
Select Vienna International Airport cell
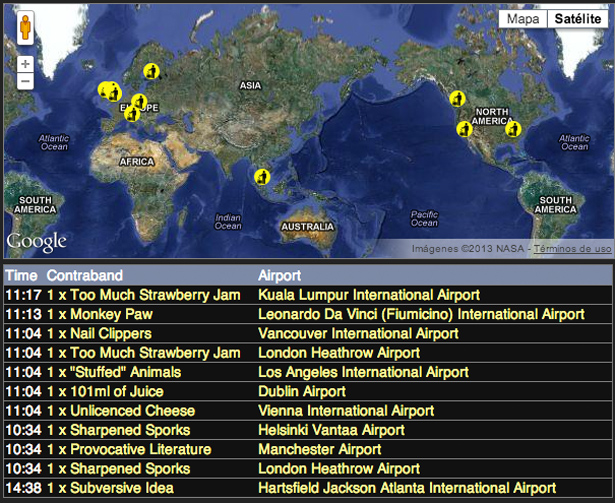346,411
